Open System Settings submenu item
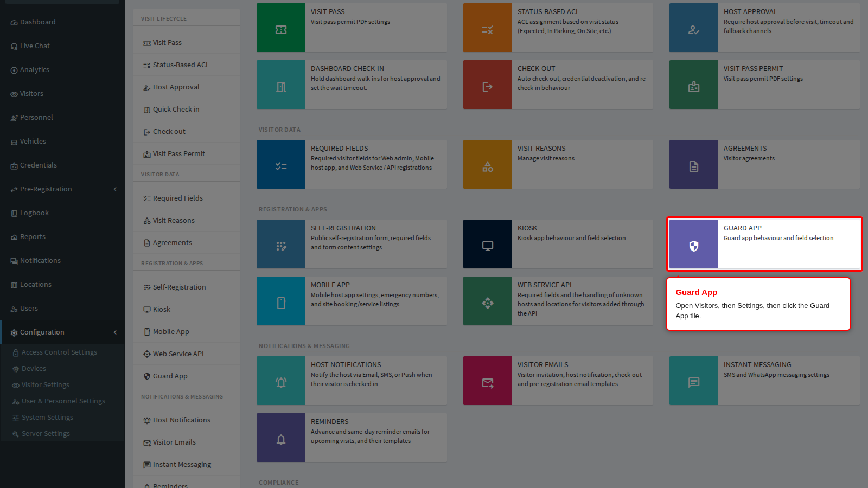 (x=62, y=418)
